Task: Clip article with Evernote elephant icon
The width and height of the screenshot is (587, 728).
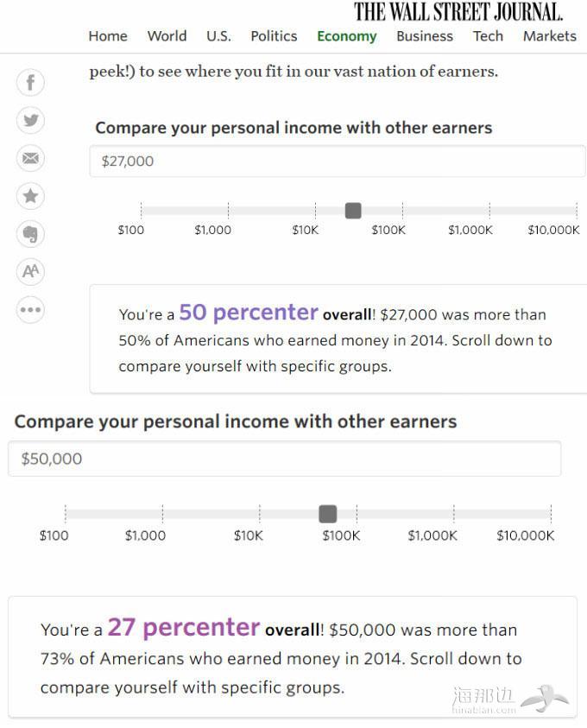Action: tap(30, 233)
